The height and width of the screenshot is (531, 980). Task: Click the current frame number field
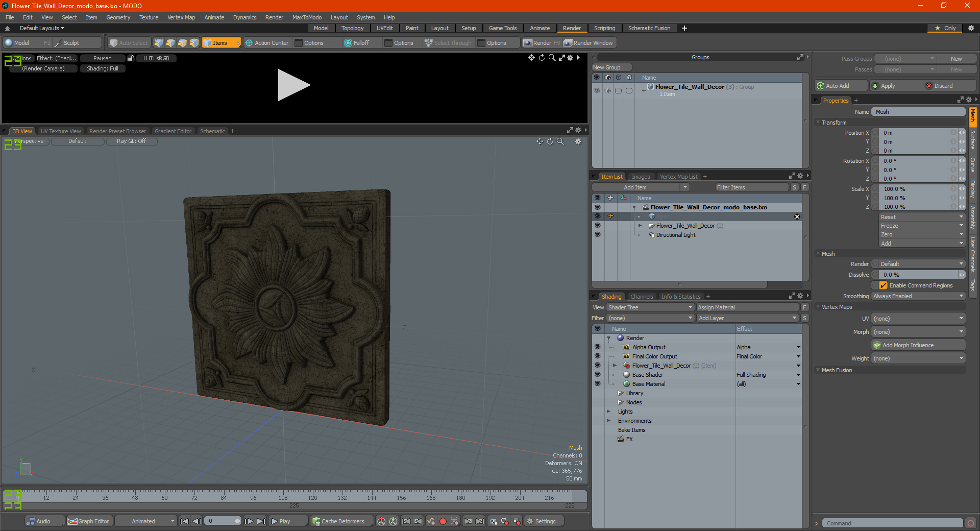click(219, 521)
